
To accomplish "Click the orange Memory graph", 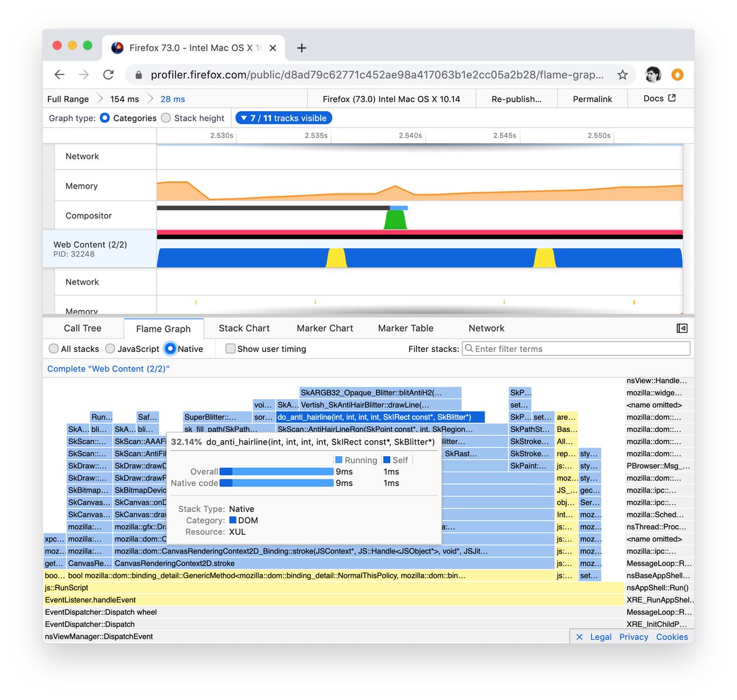I will [x=419, y=192].
